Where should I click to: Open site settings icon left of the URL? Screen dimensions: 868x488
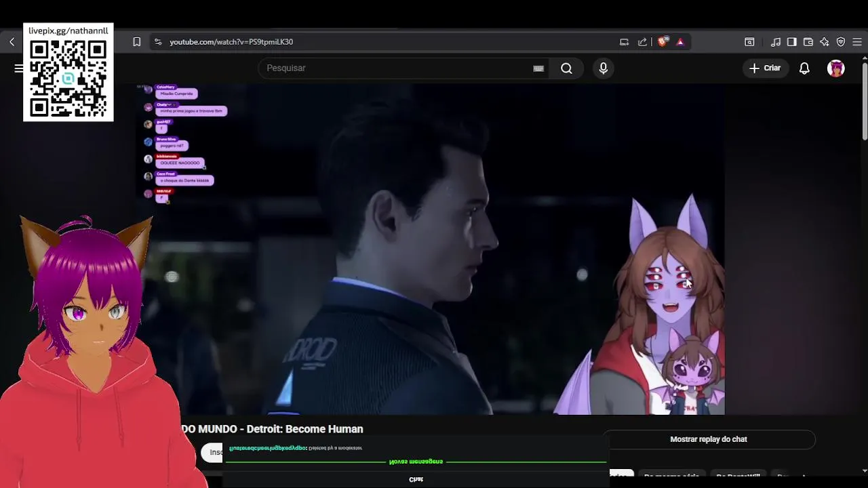[x=157, y=42]
